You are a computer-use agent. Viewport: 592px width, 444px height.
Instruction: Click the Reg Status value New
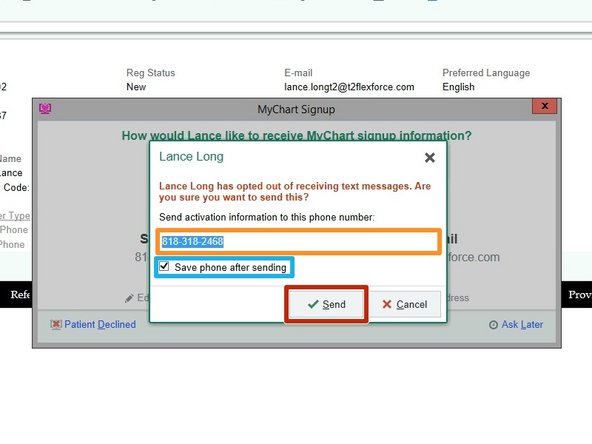pos(136,87)
